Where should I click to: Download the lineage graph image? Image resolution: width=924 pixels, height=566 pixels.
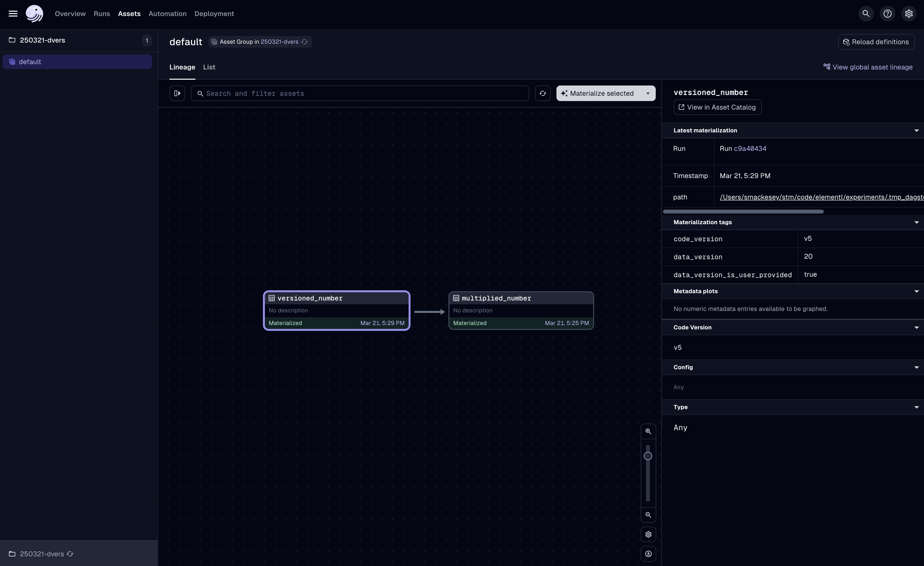[x=648, y=554]
